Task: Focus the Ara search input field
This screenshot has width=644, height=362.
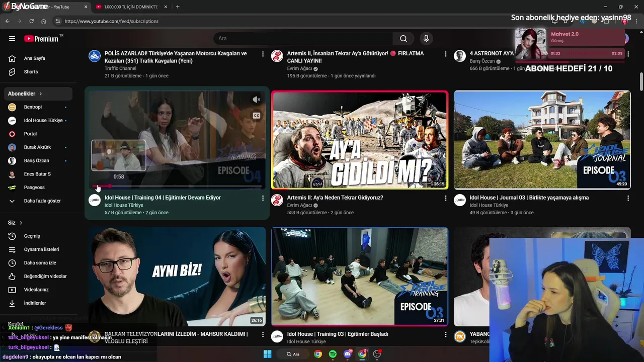Action: click(303, 39)
